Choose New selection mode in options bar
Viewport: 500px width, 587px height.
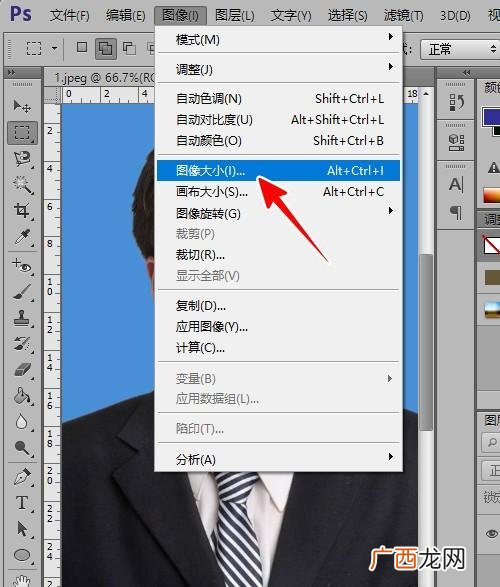point(82,48)
